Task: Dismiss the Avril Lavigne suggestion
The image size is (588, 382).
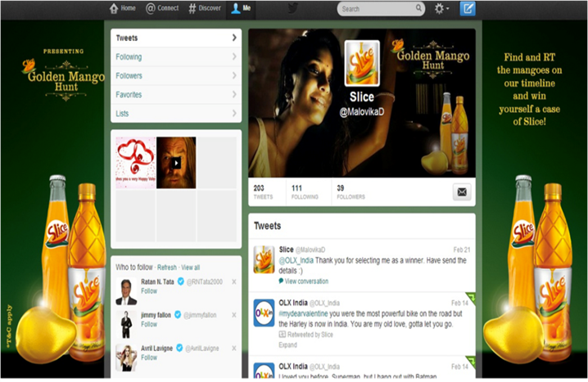Action: tap(234, 348)
